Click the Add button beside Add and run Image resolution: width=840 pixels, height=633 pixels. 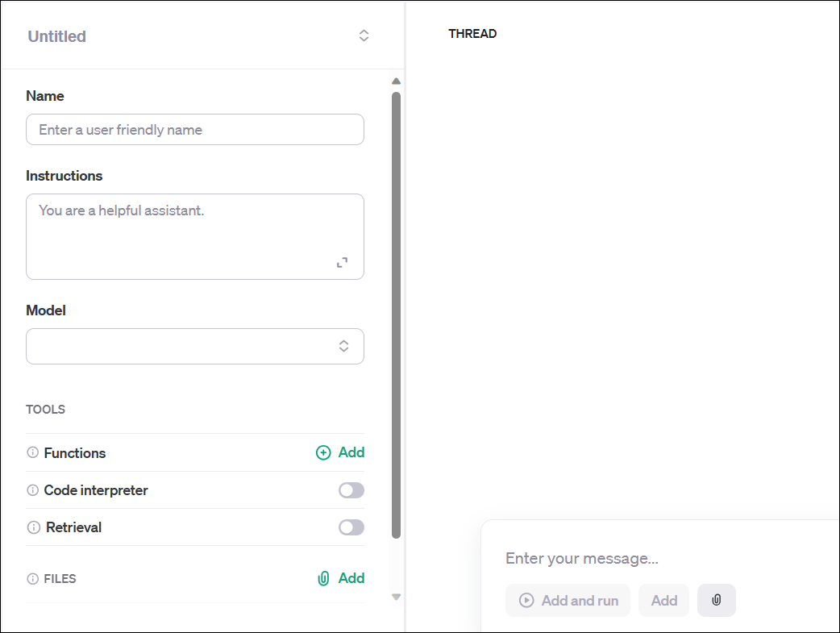664,600
